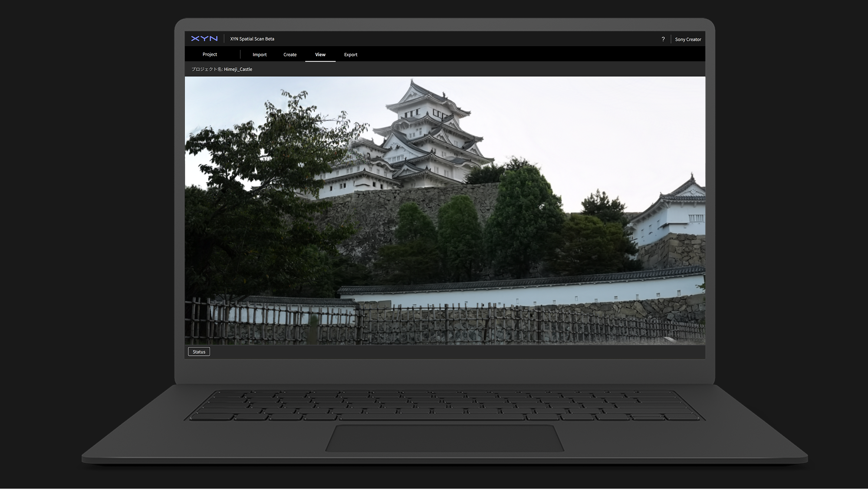
Task: Click the laptop trackpad
Action: [445, 438]
